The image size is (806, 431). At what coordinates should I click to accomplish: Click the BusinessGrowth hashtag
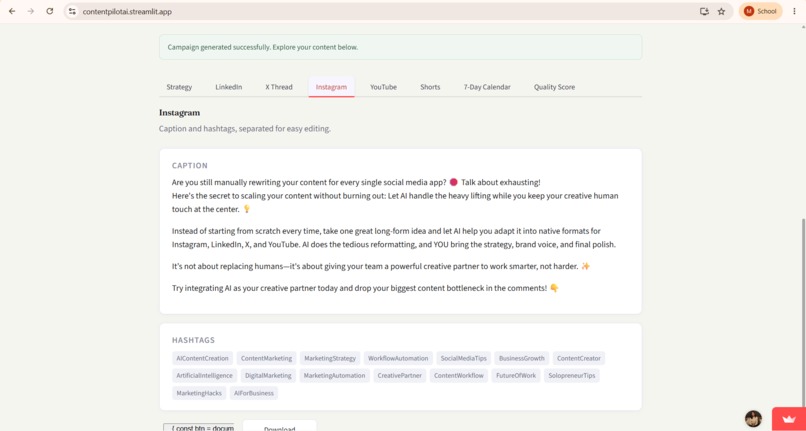click(x=522, y=358)
